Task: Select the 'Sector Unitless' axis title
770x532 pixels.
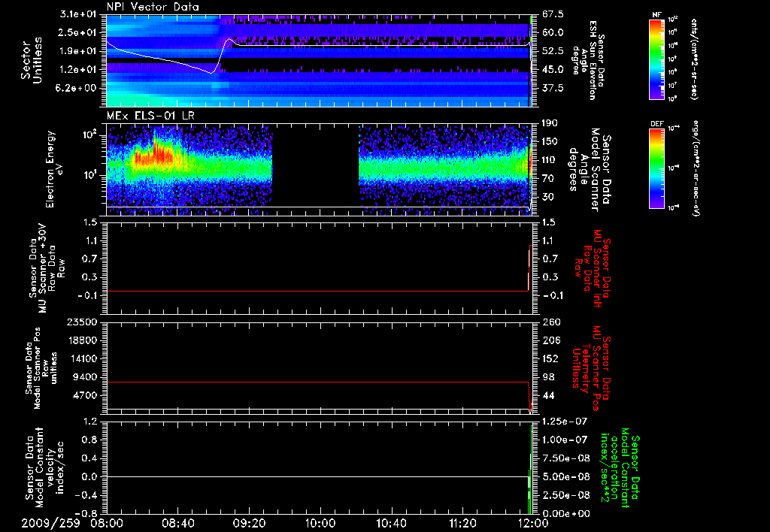Action: (32, 60)
